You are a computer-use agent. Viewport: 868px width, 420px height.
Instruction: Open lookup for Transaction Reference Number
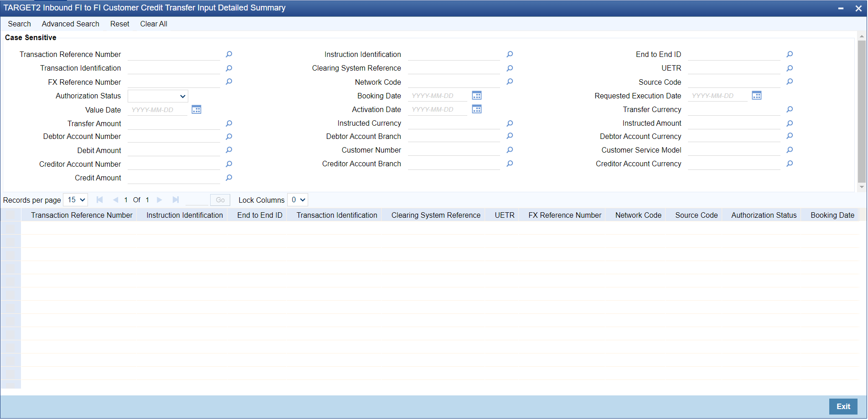pos(229,55)
